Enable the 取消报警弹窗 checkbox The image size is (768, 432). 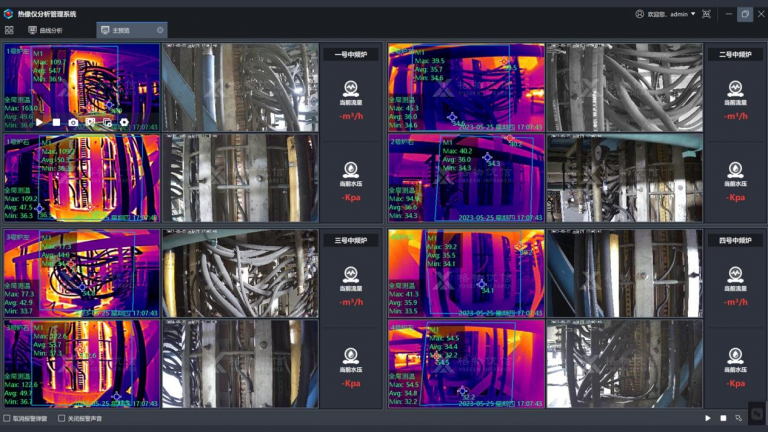click(8, 418)
